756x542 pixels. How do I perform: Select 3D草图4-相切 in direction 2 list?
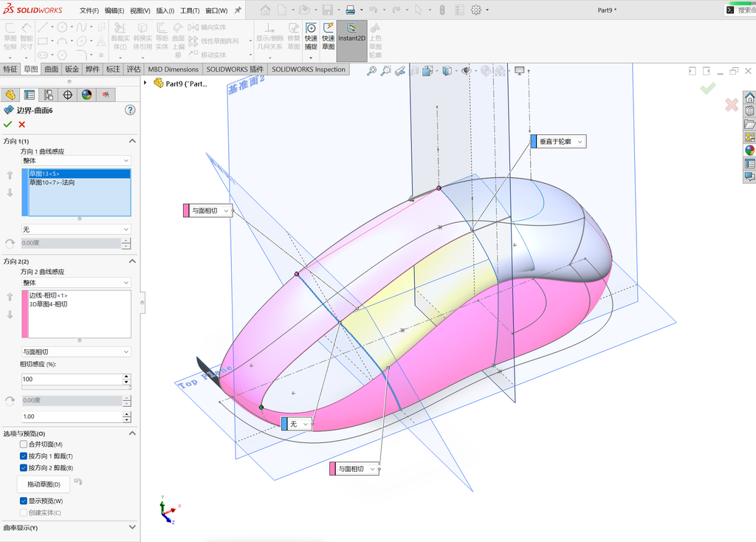pyautogui.click(x=80, y=304)
